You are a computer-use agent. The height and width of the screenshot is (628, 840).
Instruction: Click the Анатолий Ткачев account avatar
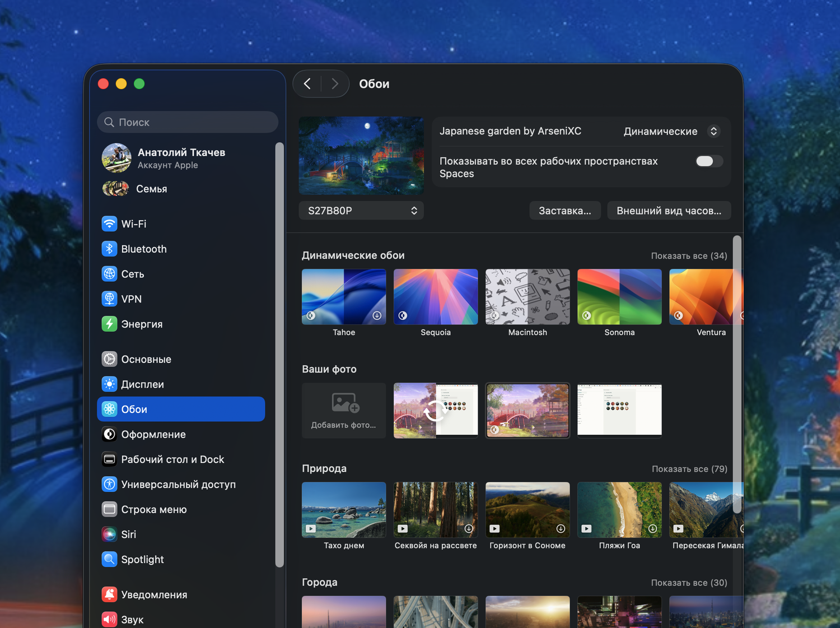[x=116, y=158]
